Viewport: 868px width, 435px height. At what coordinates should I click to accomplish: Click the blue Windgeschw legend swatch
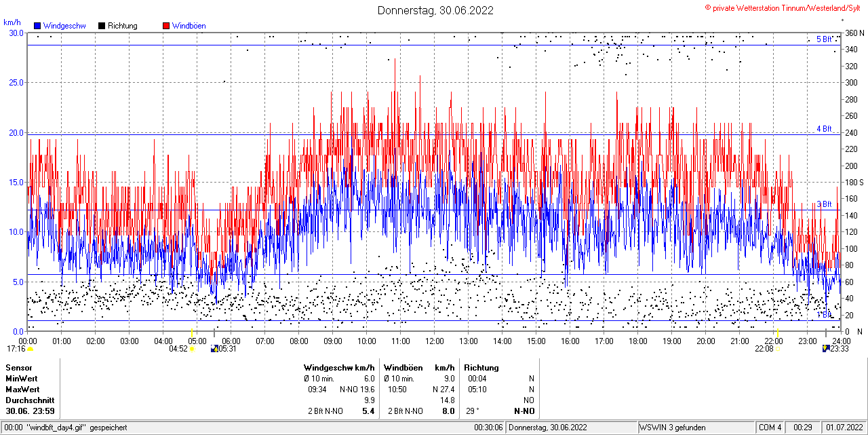click(37, 26)
